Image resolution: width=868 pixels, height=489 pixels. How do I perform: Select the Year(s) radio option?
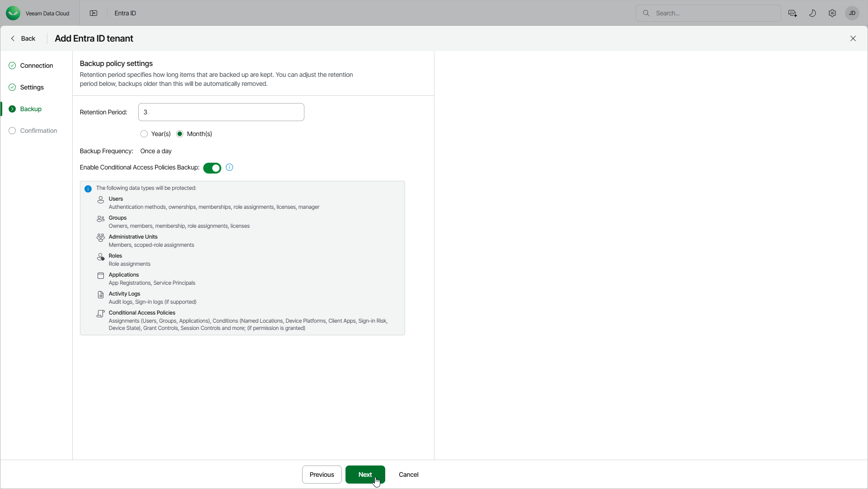click(x=144, y=134)
